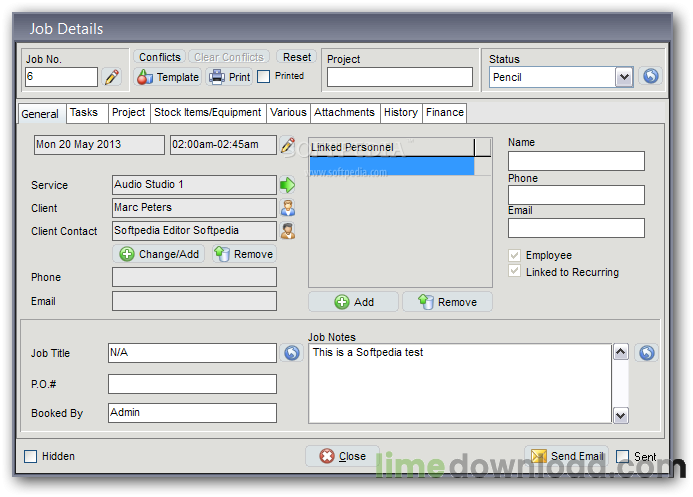The width and height of the screenshot is (693, 497).
Task: Click the time field 02:00am-02:45am
Action: (223, 145)
